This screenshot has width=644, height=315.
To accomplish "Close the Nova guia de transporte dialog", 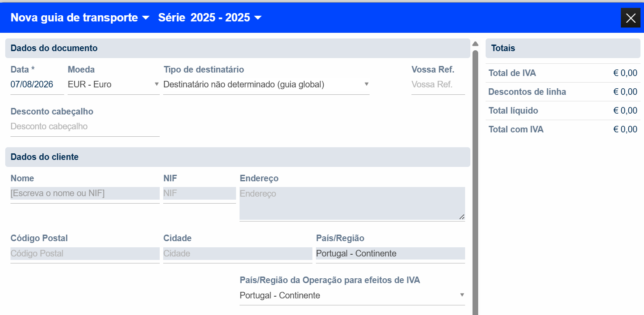I will point(630,18).
